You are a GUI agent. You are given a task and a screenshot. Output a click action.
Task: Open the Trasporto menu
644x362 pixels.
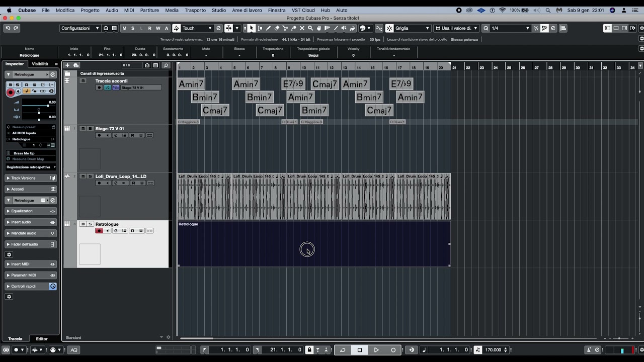point(195,10)
